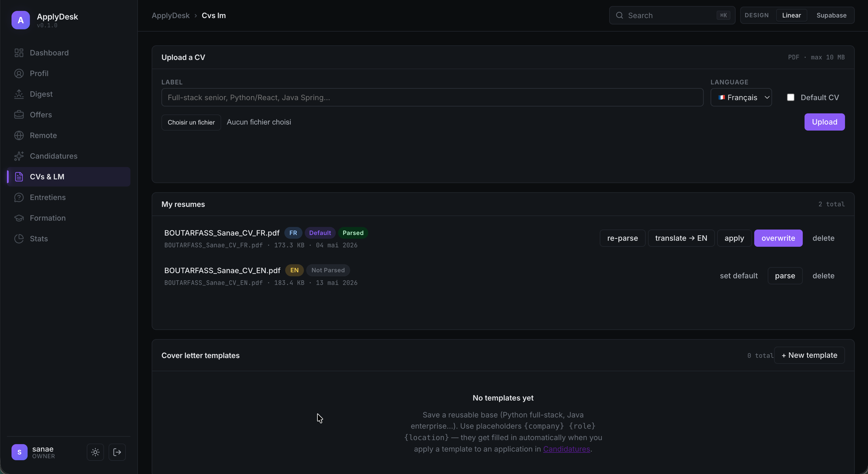Click the Profil user icon

19,73
